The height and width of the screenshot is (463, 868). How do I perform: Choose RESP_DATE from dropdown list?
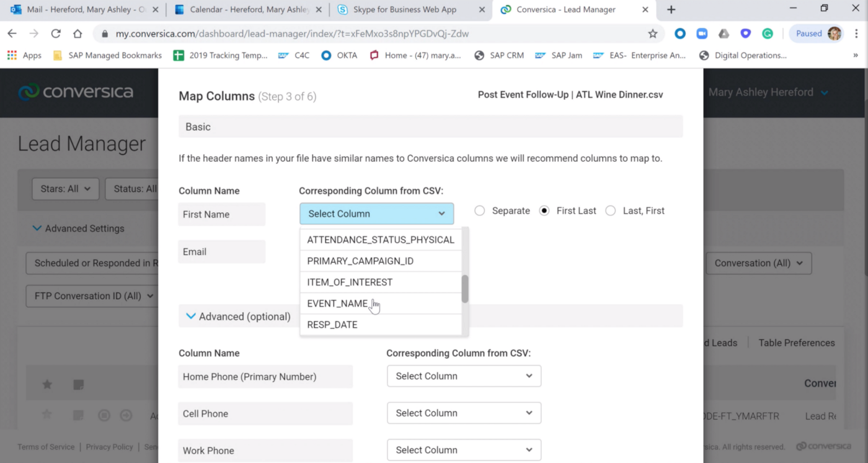381,325
